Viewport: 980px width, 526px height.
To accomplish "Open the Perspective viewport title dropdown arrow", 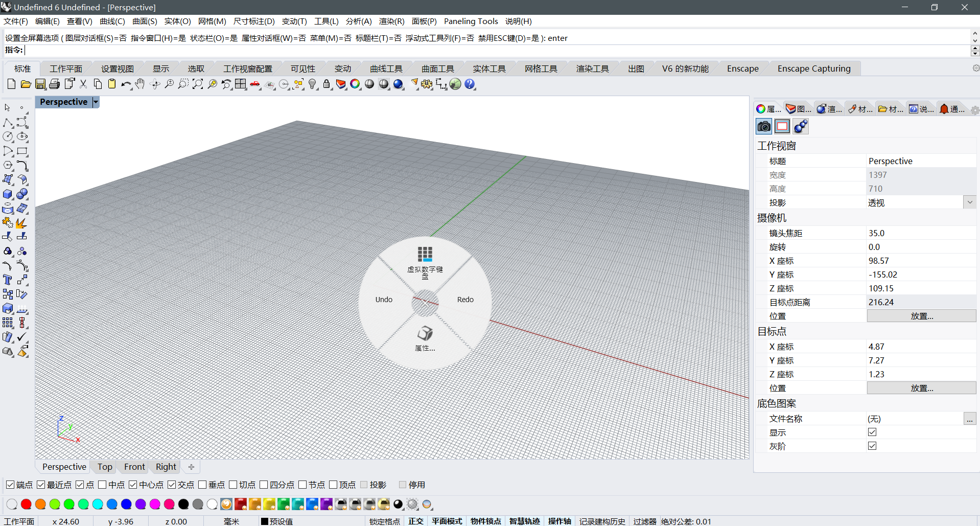I will tap(96, 102).
